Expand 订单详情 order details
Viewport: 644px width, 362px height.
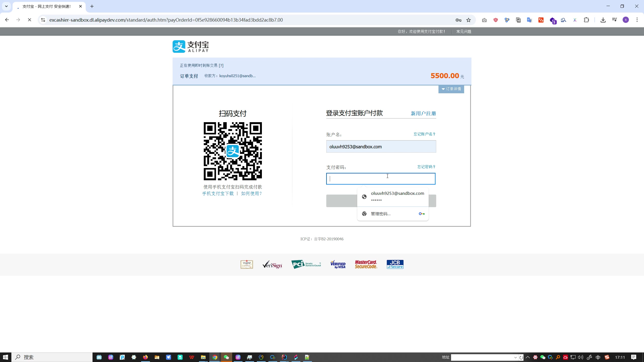click(x=451, y=89)
